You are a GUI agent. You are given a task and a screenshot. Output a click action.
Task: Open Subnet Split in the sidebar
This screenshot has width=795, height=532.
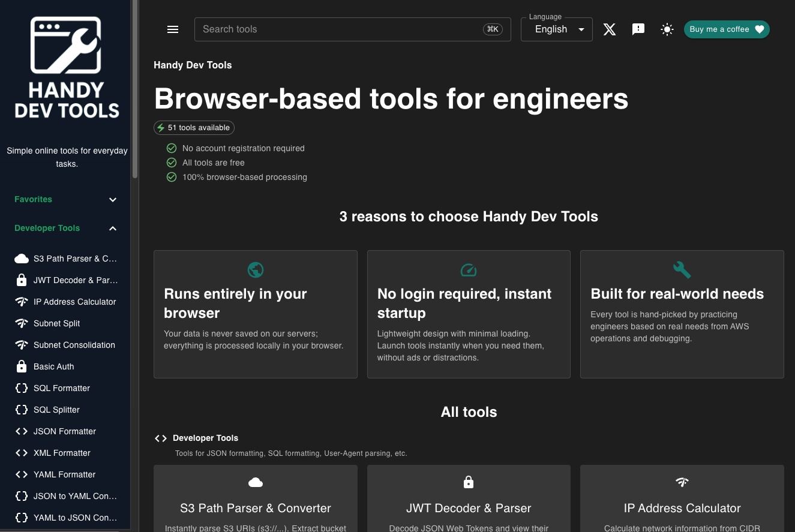pos(57,323)
